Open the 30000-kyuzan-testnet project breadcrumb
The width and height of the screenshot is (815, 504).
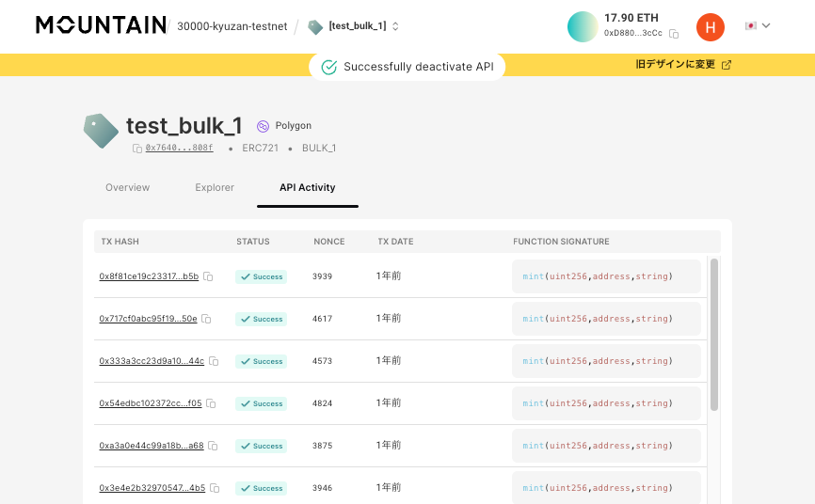232,26
